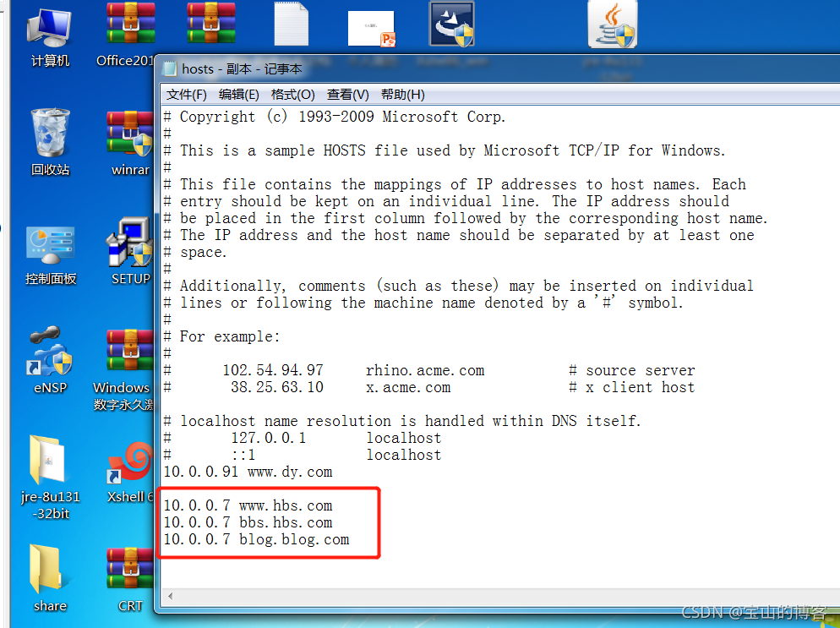Click the Notepad icon in hosts title bar
The image size is (840, 628).
pyautogui.click(x=170, y=68)
